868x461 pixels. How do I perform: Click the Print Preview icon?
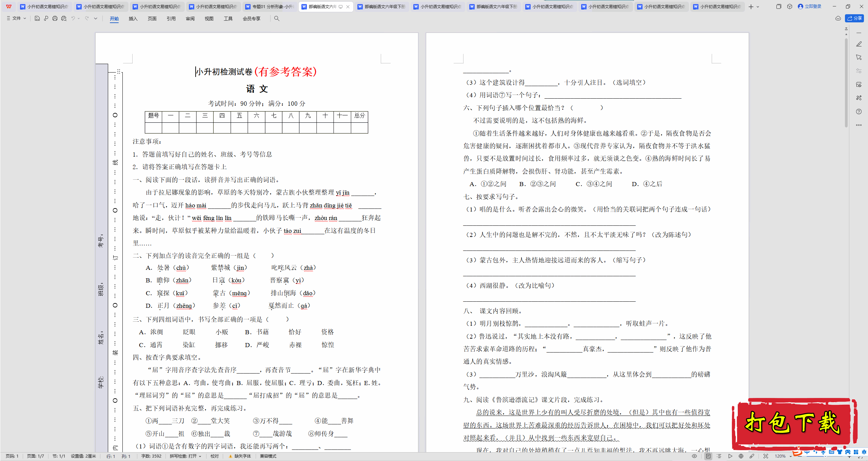64,18
